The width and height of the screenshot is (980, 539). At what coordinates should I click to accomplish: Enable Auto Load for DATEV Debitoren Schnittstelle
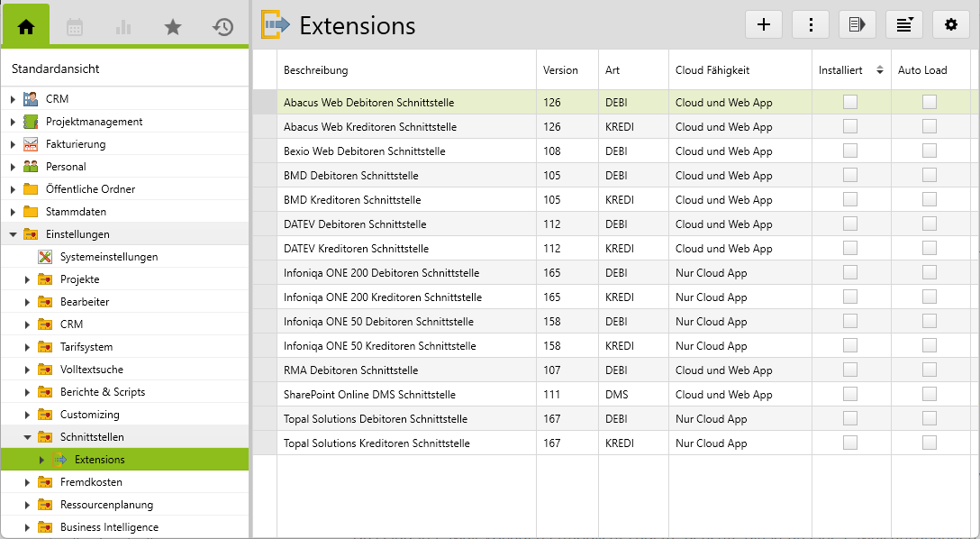(929, 224)
